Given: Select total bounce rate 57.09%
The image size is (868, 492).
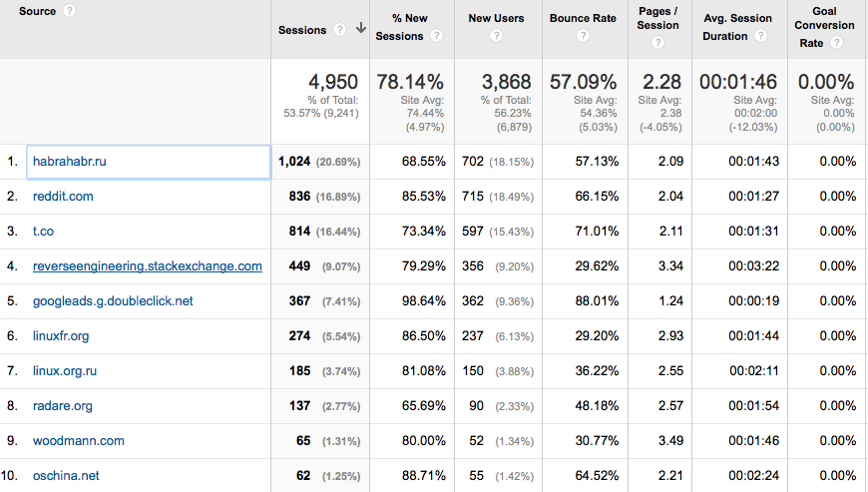Looking at the screenshot, I should 583,82.
